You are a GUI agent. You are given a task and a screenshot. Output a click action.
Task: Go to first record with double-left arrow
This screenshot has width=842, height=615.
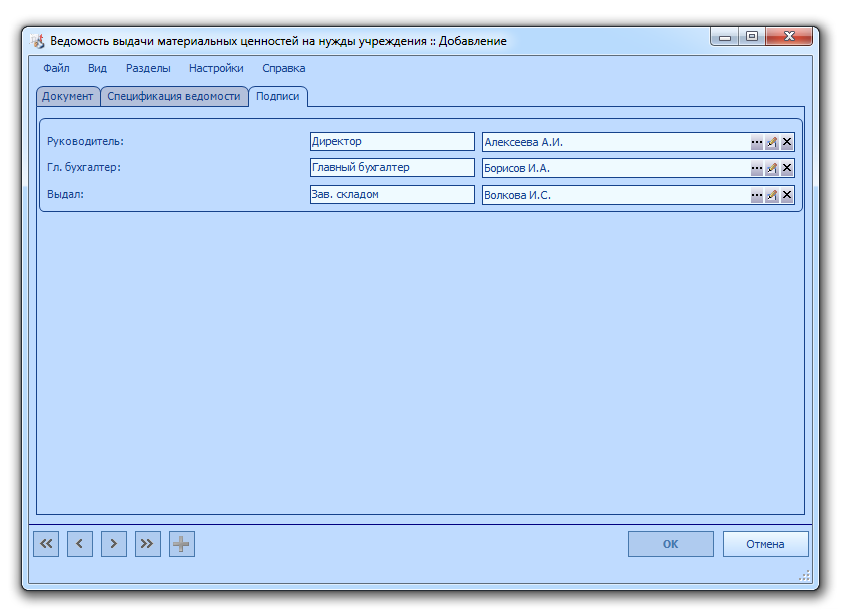(x=46, y=544)
